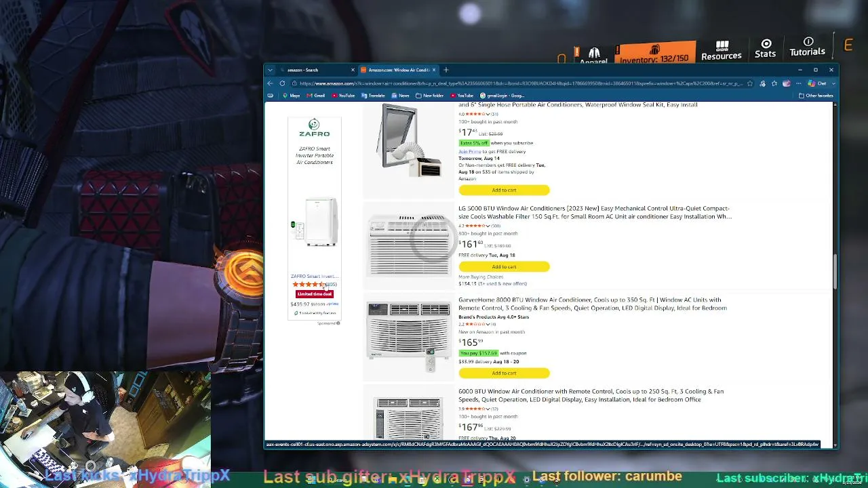Viewport: 868px width, 488px height.
Task: Open the game's Tutorials panel
Action: (807, 47)
